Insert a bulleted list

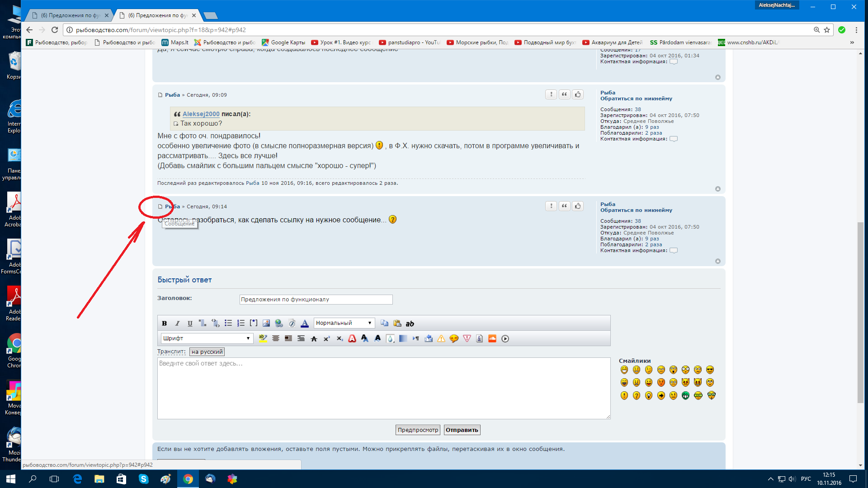(x=228, y=323)
